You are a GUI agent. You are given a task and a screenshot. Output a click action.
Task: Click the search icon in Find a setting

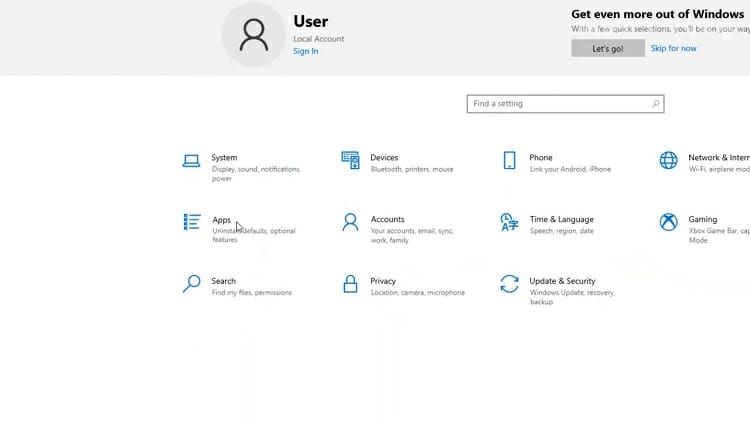click(x=655, y=103)
